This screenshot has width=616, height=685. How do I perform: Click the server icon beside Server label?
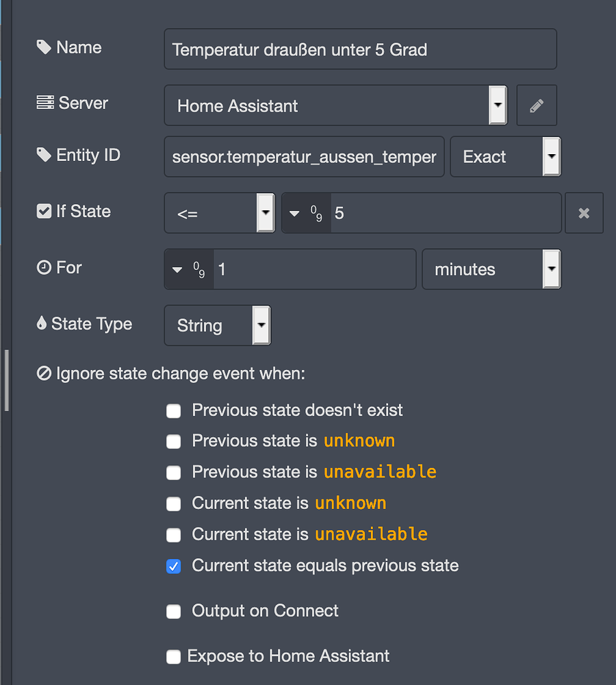pyautogui.click(x=44, y=101)
